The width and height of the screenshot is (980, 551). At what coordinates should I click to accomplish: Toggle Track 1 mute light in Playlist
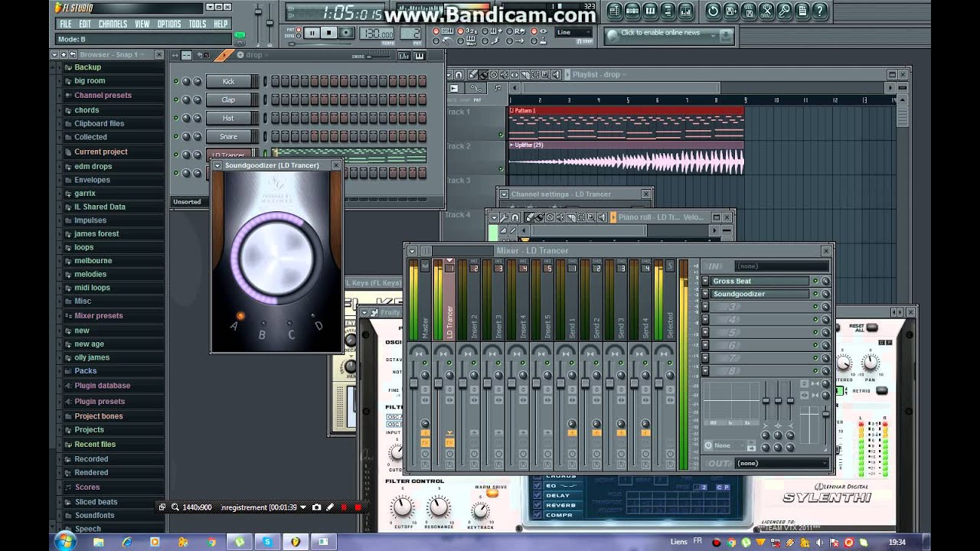[501, 135]
